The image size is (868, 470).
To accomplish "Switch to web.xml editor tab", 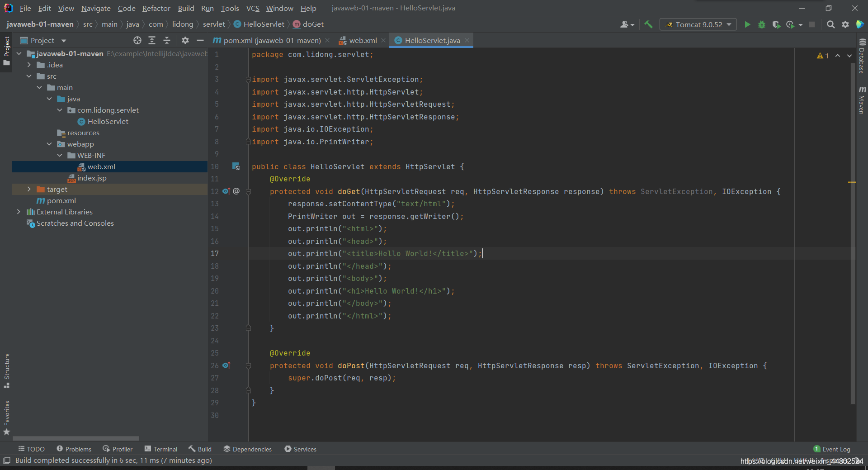I will (363, 40).
